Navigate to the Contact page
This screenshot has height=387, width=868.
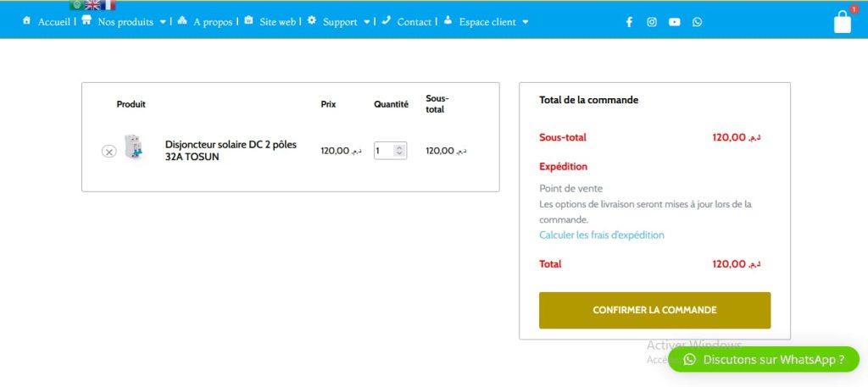414,22
